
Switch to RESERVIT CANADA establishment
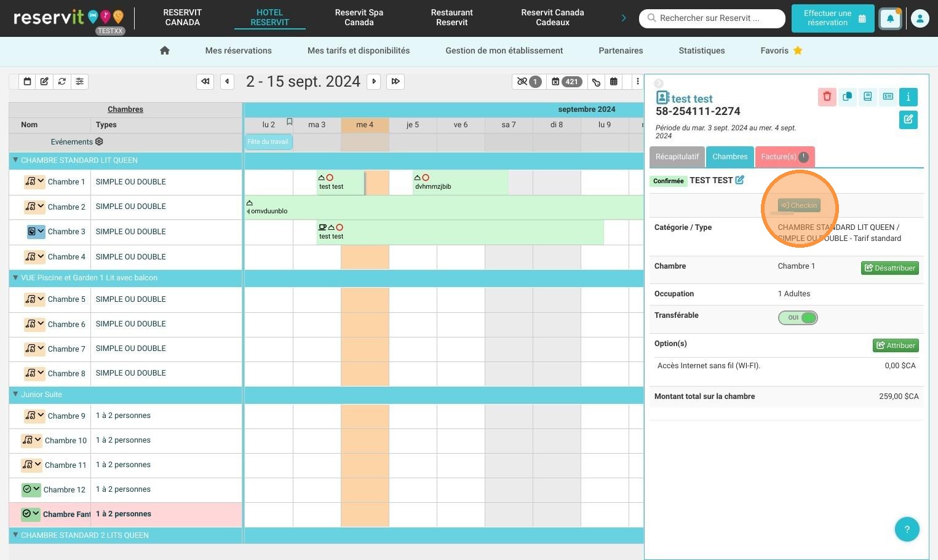point(183,17)
